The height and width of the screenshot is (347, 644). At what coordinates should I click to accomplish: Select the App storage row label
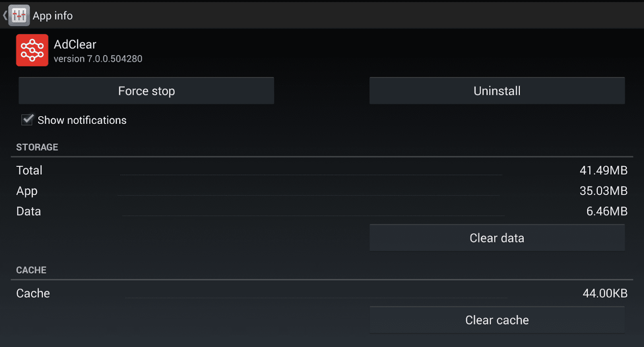tap(27, 191)
